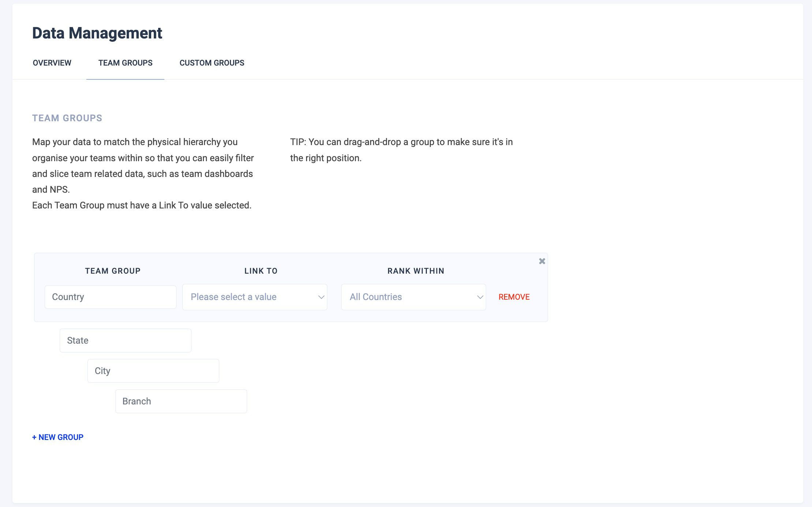
Task: Select the State team group row
Action: tap(125, 341)
